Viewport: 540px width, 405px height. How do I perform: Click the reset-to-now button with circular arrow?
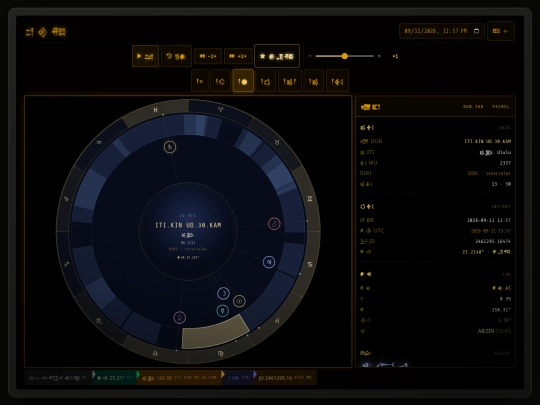176,56
